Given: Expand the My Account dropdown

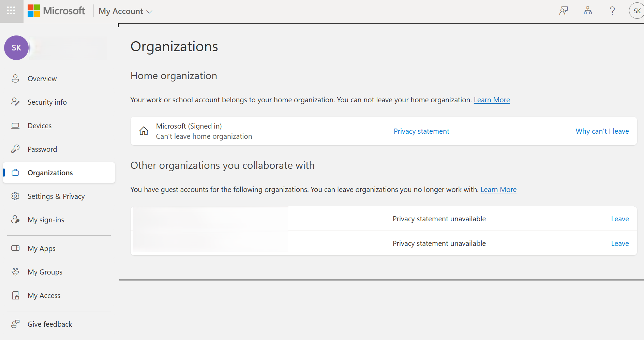Looking at the screenshot, I should point(125,11).
